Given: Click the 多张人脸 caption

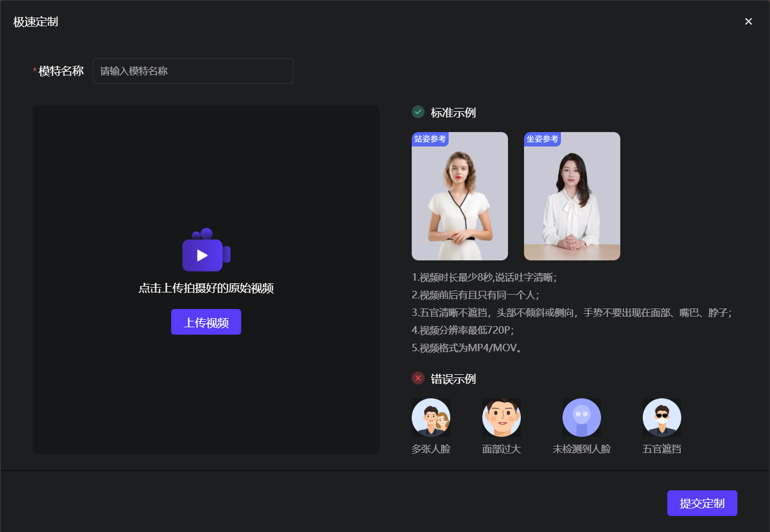Looking at the screenshot, I should pyautogui.click(x=431, y=449).
